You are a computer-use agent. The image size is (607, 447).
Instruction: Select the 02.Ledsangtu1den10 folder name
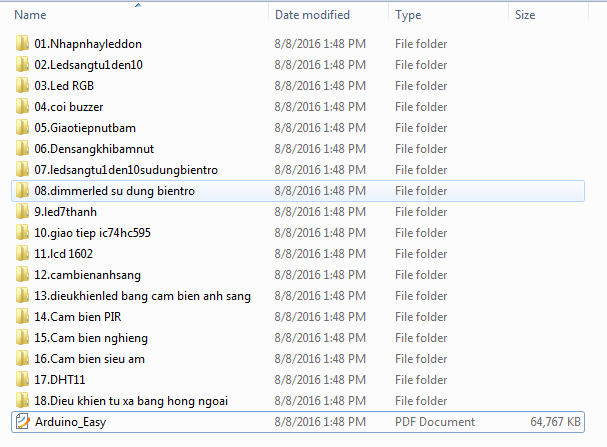click(x=88, y=65)
